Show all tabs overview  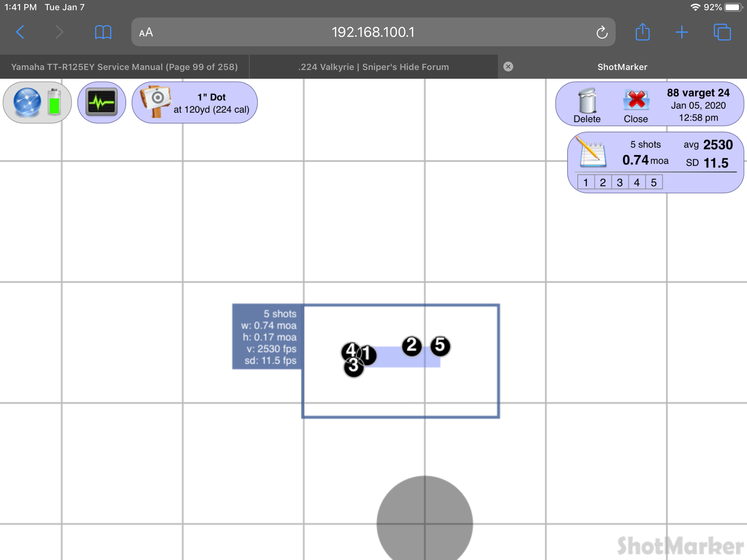point(722,32)
